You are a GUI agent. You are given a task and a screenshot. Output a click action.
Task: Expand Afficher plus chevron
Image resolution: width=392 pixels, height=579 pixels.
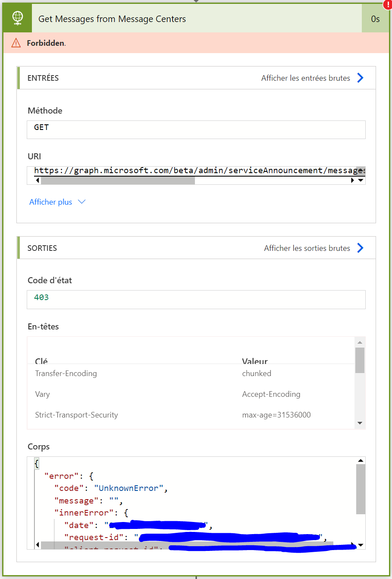82,202
